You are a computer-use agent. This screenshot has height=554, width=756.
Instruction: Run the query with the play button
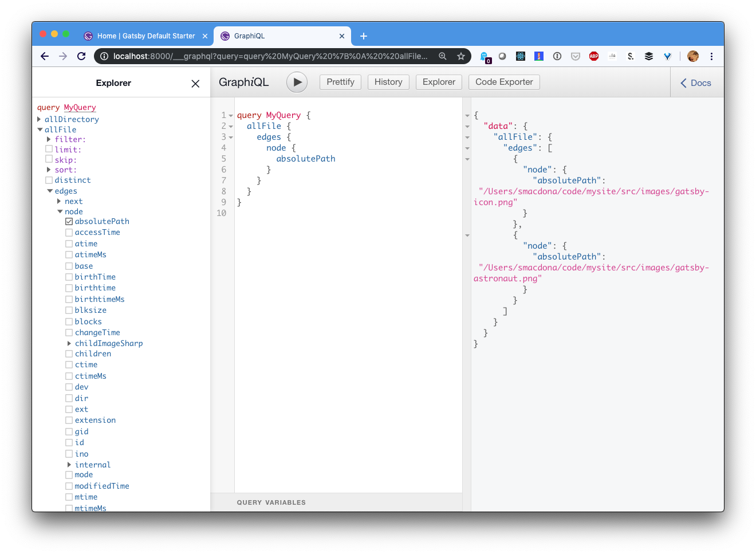pos(297,82)
